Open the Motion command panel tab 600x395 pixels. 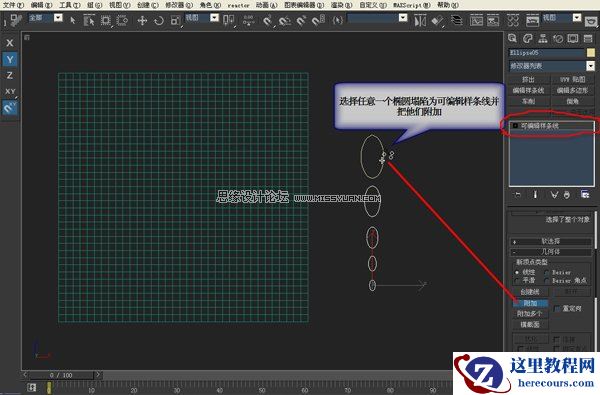tap(558, 38)
